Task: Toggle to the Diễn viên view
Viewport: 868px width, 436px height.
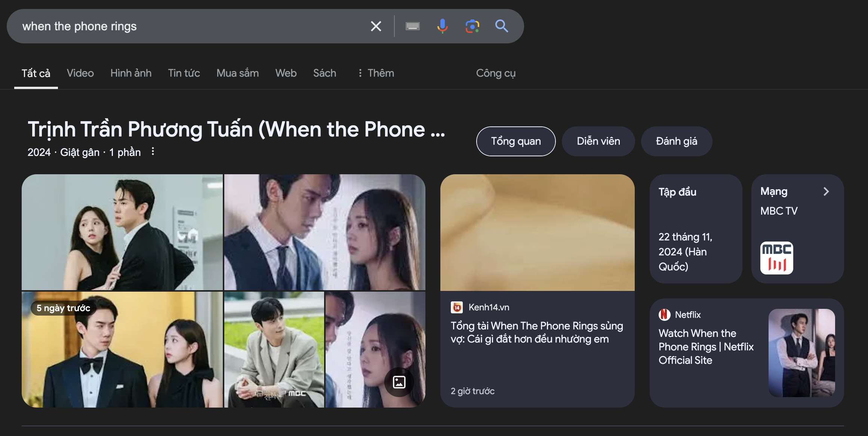Action: tap(598, 141)
